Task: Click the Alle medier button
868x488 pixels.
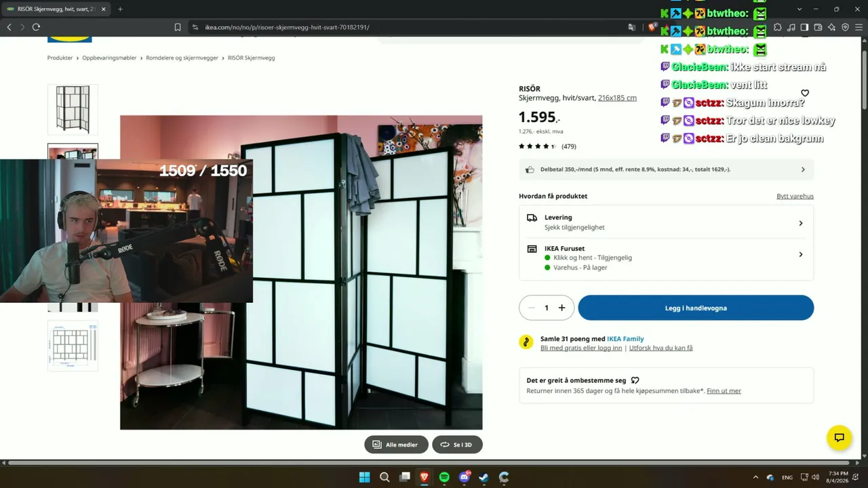Action: (396, 445)
